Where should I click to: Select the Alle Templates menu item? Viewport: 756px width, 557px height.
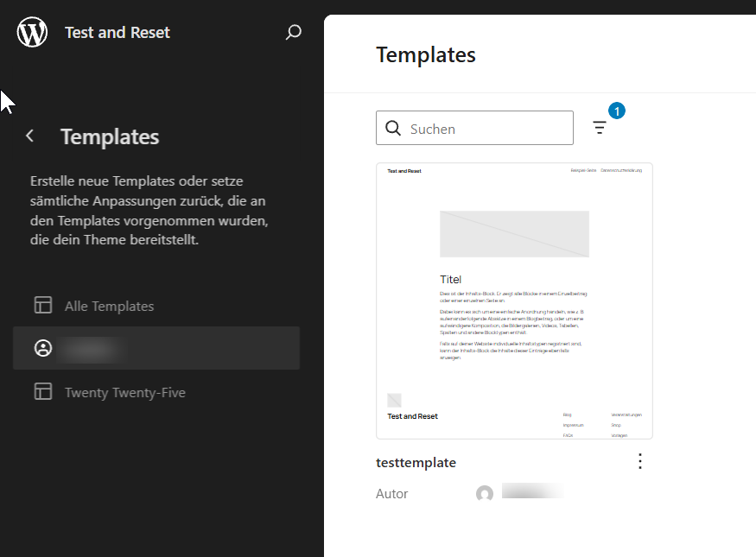click(109, 306)
